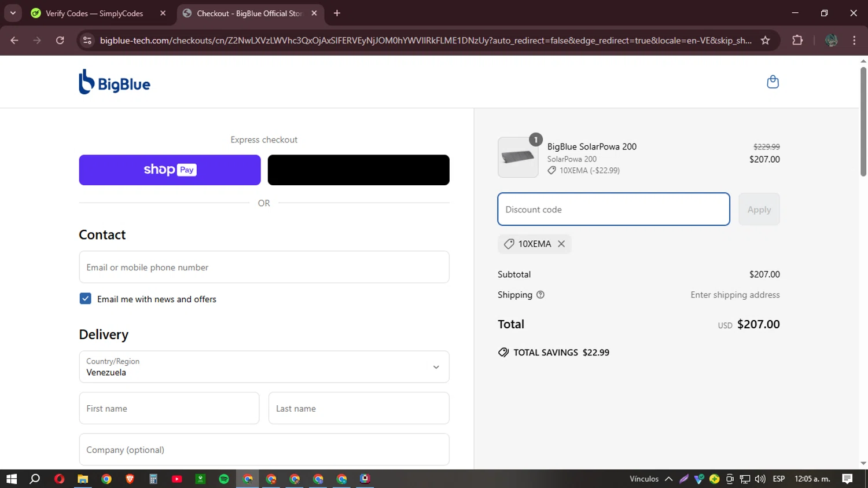Open the SolarPowa 200 product thumbnail

click(518, 157)
